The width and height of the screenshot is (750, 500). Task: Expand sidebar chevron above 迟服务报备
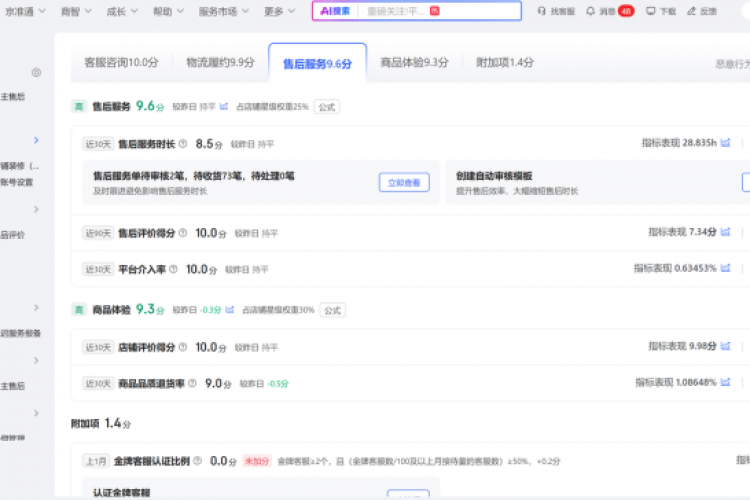(x=36, y=308)
